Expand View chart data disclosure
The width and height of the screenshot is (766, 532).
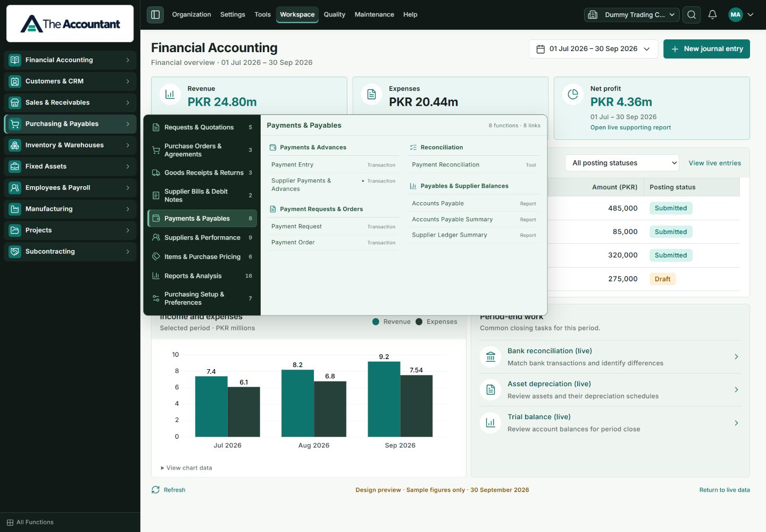coord(187,468)
